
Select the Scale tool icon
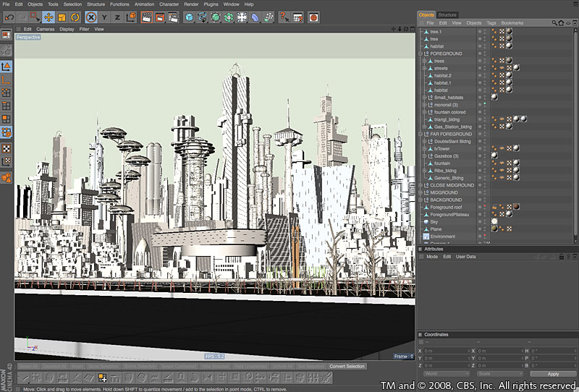pyautogui.click(x=62, y=17)
